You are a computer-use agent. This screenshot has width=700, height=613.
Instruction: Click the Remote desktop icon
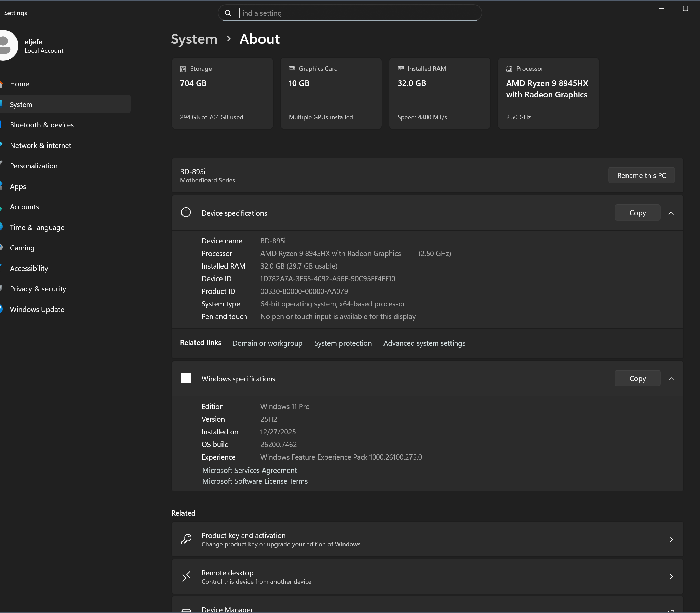186,576
